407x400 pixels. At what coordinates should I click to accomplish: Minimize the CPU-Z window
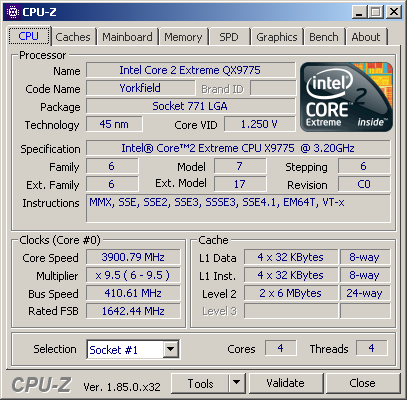(x=359, y=12)
